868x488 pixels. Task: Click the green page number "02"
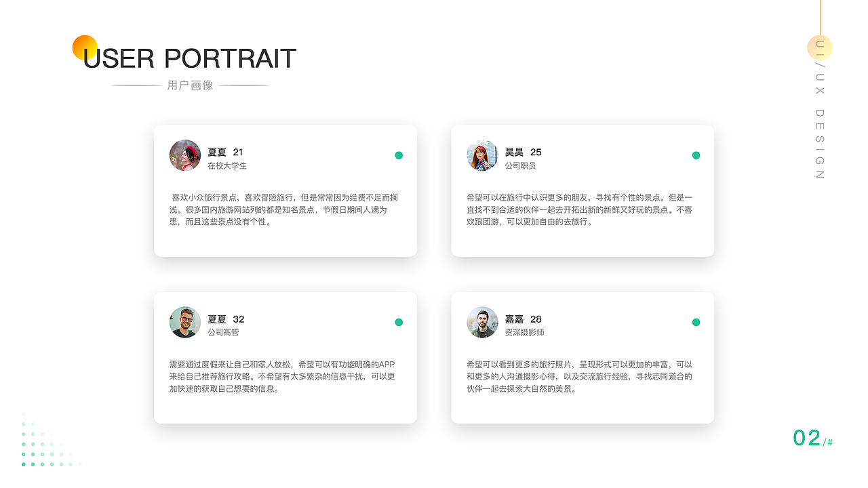pos(807,438)
